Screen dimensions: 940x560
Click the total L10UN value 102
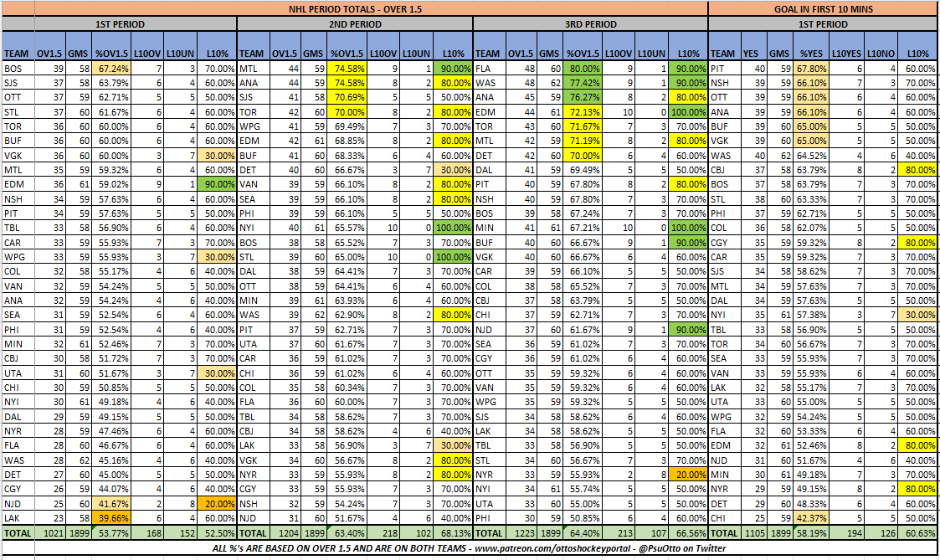pos(415,533)
